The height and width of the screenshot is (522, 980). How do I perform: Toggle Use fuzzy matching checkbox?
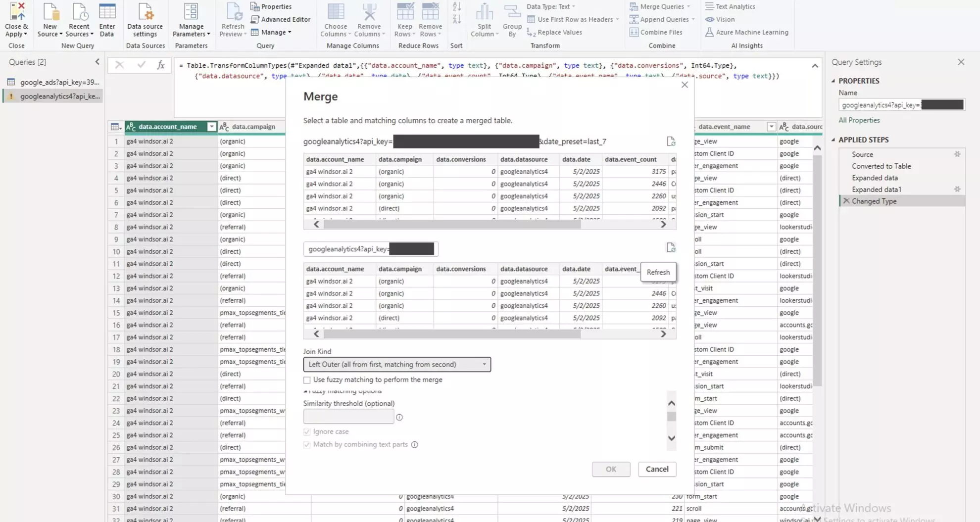tap(307, 380)
